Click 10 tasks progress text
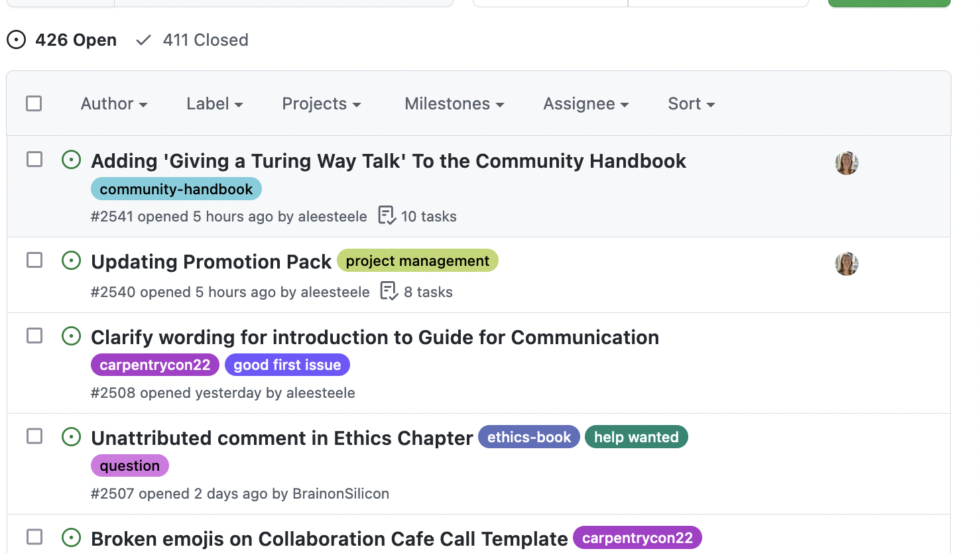This screenshot has height=553, width=980. coord(429,216)
